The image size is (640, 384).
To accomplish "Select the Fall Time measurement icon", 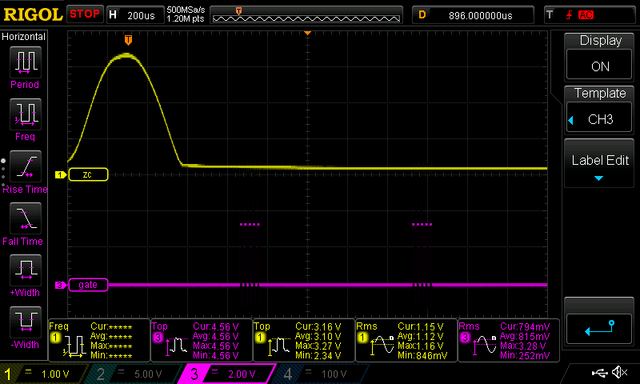I will [x=25, y=218].
